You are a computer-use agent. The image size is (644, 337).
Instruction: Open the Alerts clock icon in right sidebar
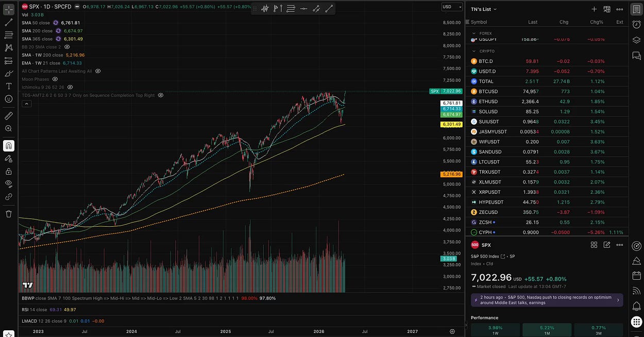point(637,25)
